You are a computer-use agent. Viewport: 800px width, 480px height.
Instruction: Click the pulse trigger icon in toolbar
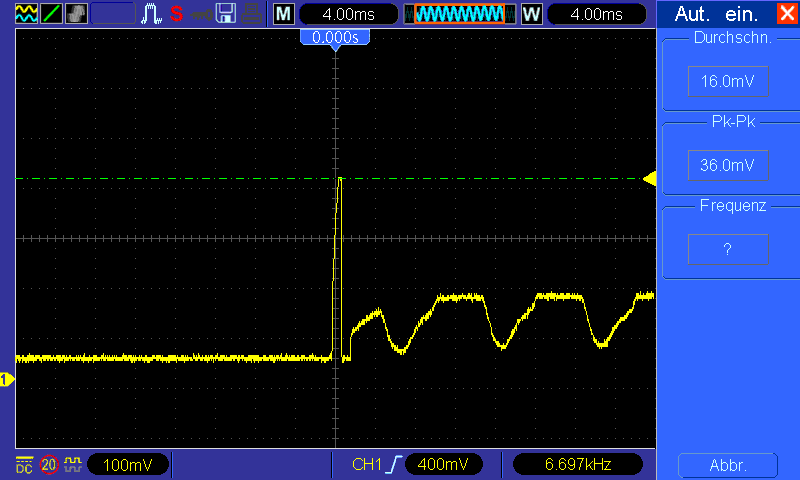tap(152, 14)
